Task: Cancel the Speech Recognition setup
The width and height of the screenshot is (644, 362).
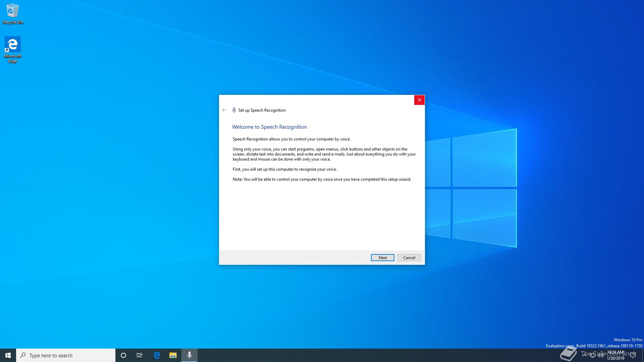Action: (409, 257)
